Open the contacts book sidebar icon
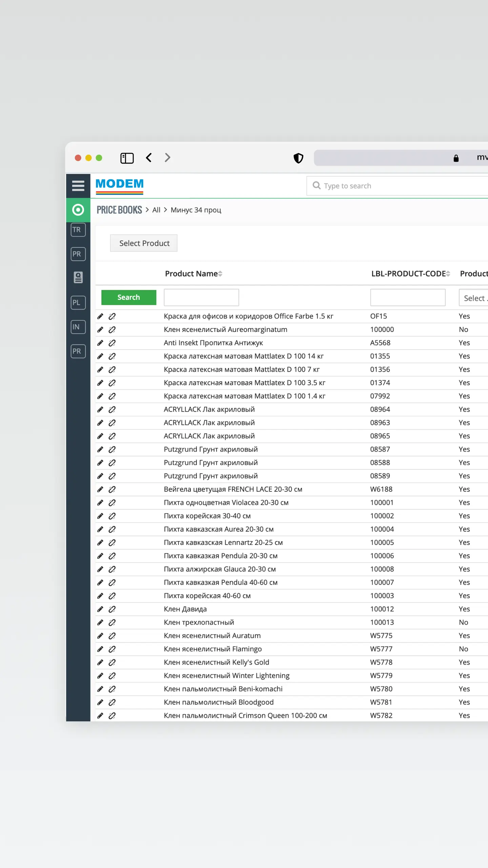The image size is (488, 868). (x=78, y=278)
